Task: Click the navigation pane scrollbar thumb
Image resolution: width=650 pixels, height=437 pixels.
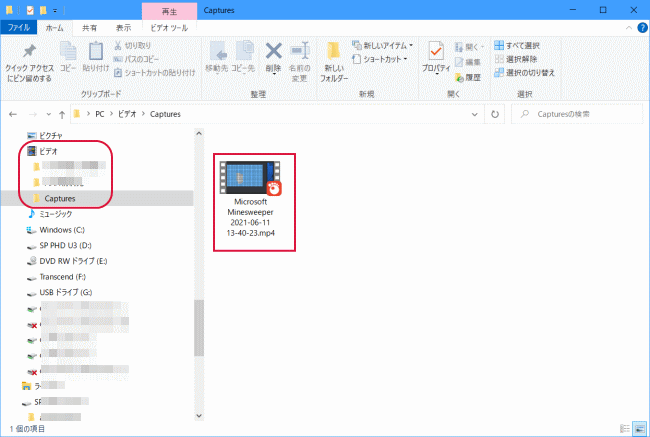Action: [x=199, y=328]
